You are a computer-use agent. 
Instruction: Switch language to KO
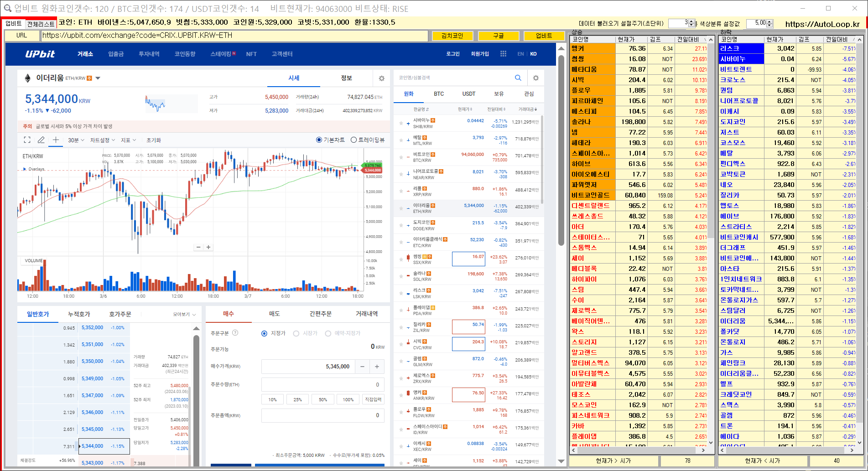(533, 54)
